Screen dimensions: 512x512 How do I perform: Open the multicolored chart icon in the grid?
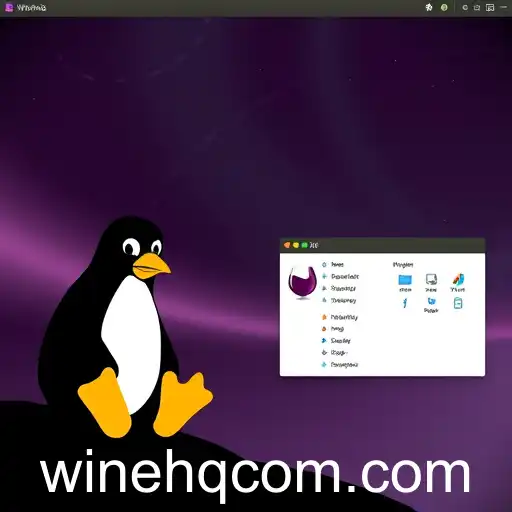[x=458, y=279]
